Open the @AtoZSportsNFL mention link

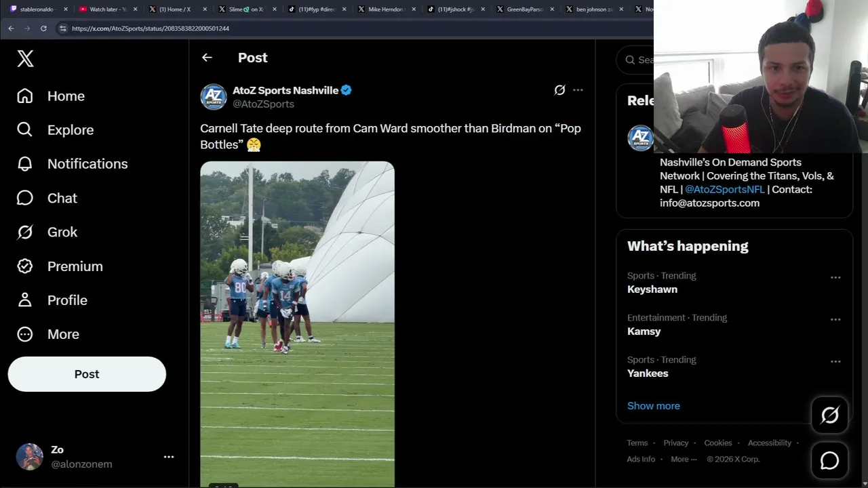[x=724, y=189]
